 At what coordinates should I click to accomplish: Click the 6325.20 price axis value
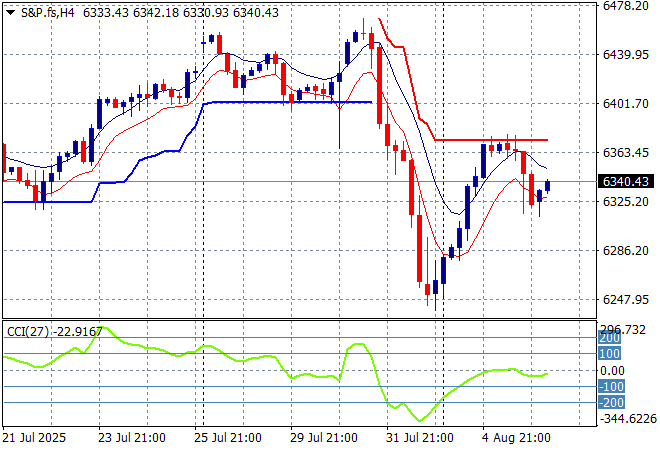click(625, 202)
